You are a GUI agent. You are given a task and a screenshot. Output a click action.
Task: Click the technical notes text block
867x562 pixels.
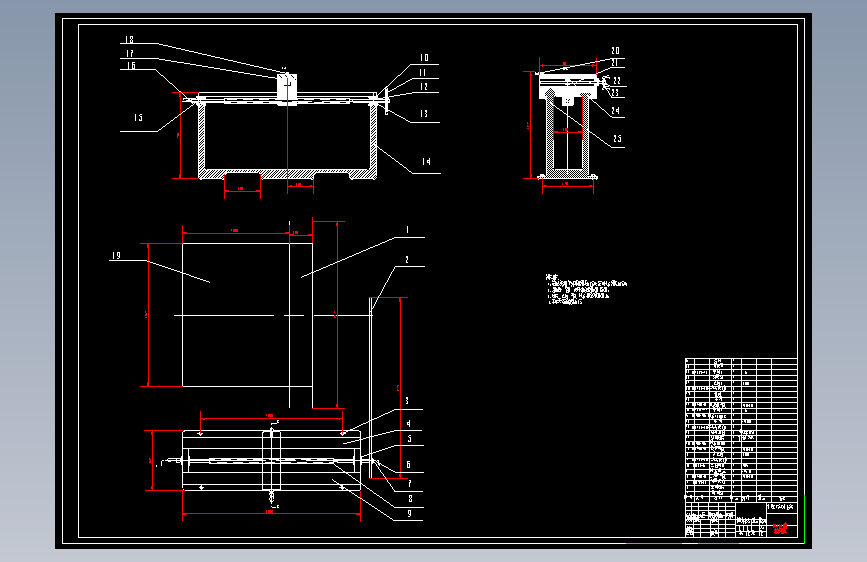coord(586,289)
